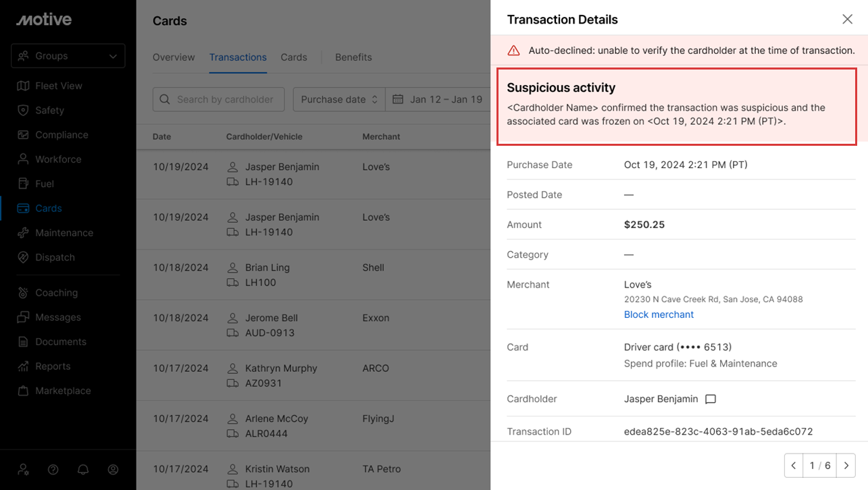
Task: Open Messages icon in sidebar
Action: (x=23, y=317)
